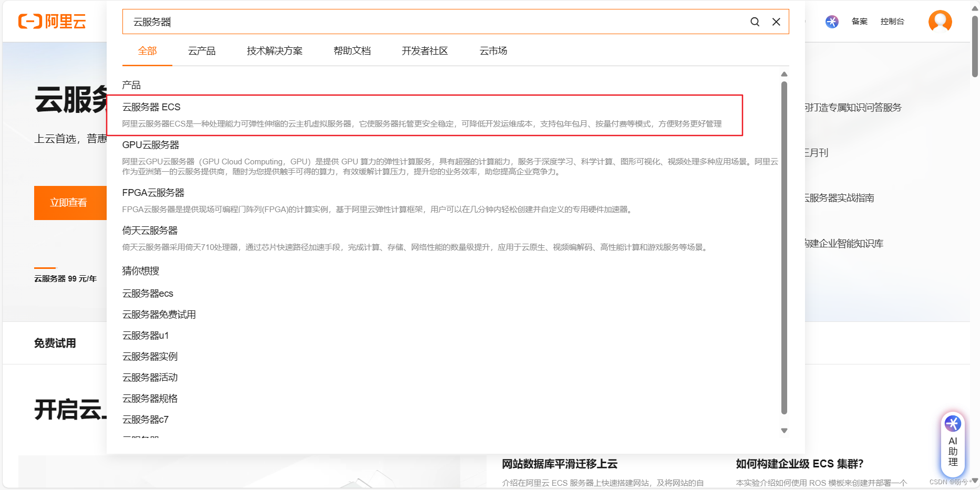This screenshot has height=490, width=980.
Task: Click the 倚天云服务器采用倚天710处理器 description
Action: [x=415, y=247]
